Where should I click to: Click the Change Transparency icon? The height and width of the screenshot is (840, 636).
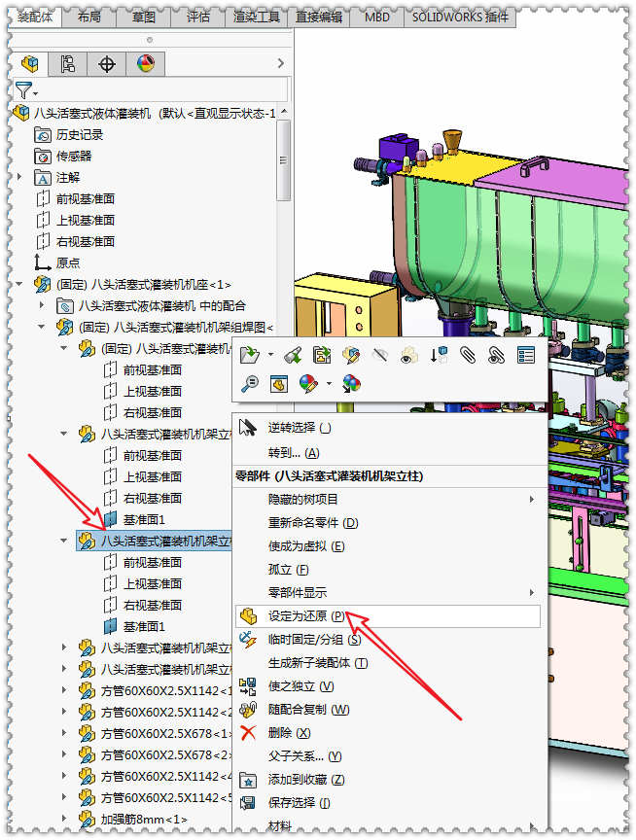click(x=409, y=355)
